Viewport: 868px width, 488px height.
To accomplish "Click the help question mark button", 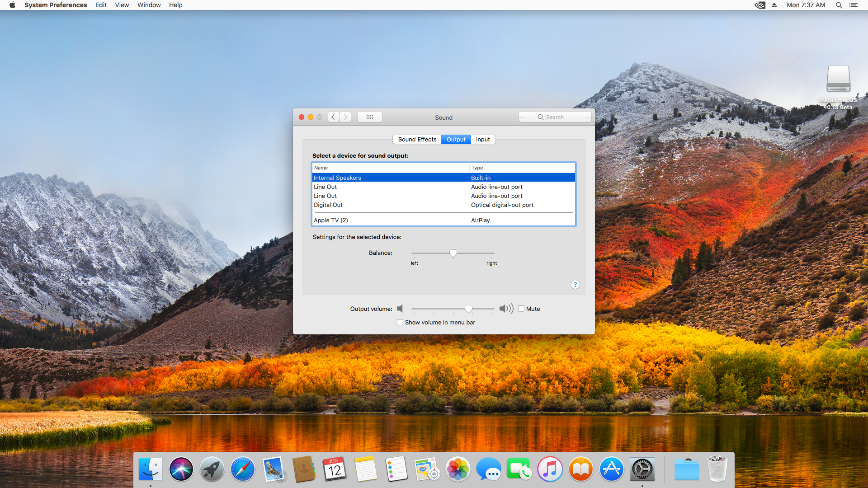I will click(x=575, y=284).
